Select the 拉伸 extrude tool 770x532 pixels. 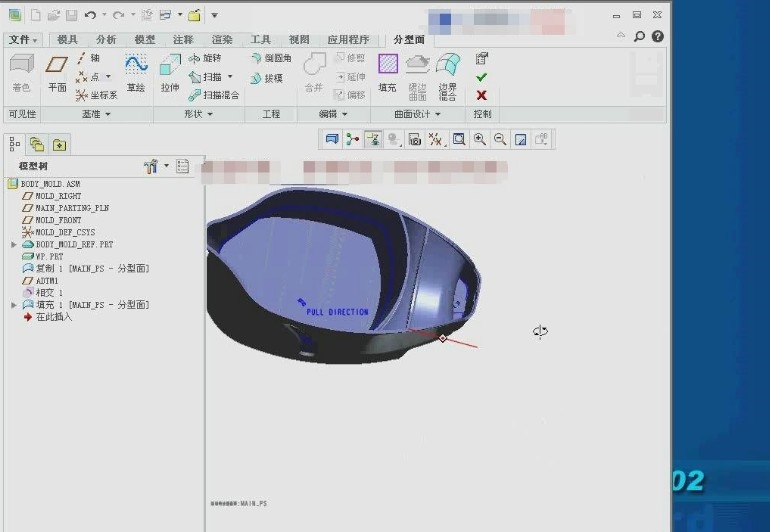click(x=170, y=73)
